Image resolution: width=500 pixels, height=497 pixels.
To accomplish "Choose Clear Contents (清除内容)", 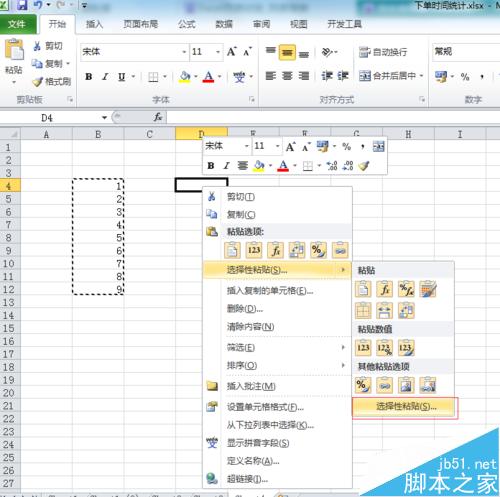I will pyautogui.click(x=277, y=327).
